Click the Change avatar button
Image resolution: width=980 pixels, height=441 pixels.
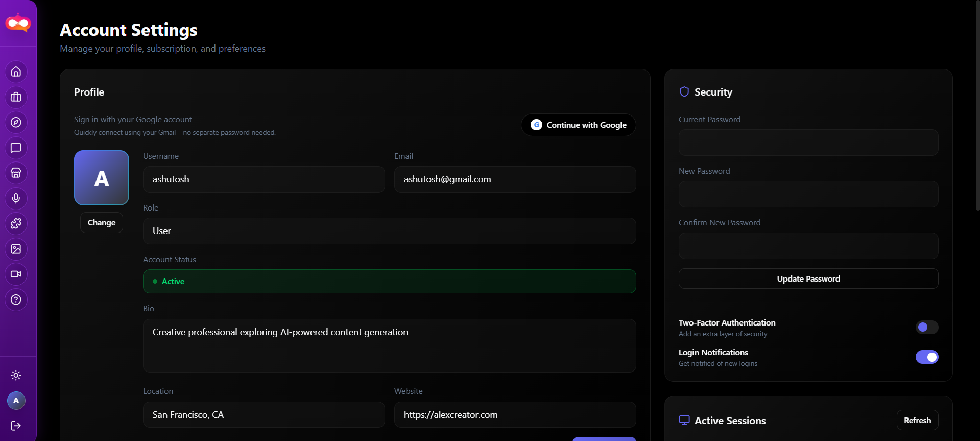tap(102, 223)
